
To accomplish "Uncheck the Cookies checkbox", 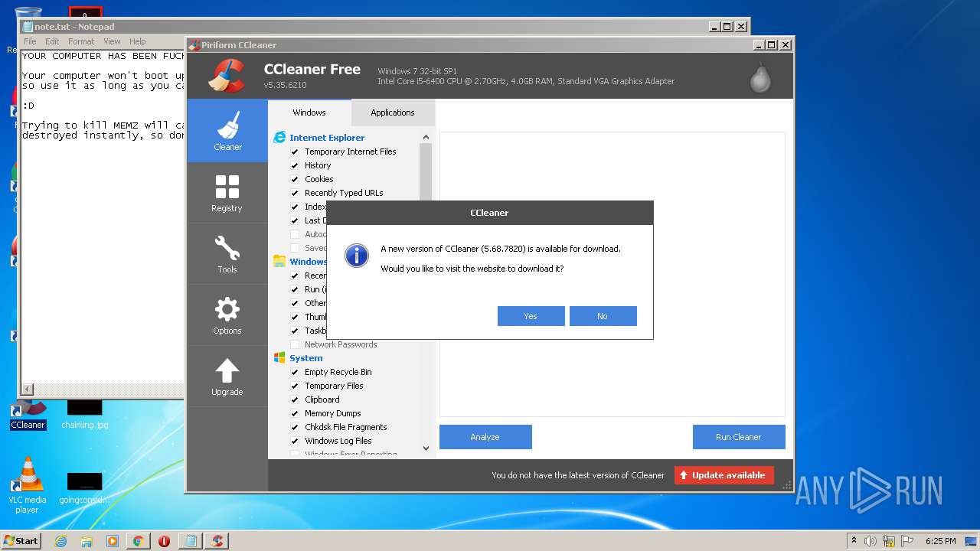I will tap(295, 179).
